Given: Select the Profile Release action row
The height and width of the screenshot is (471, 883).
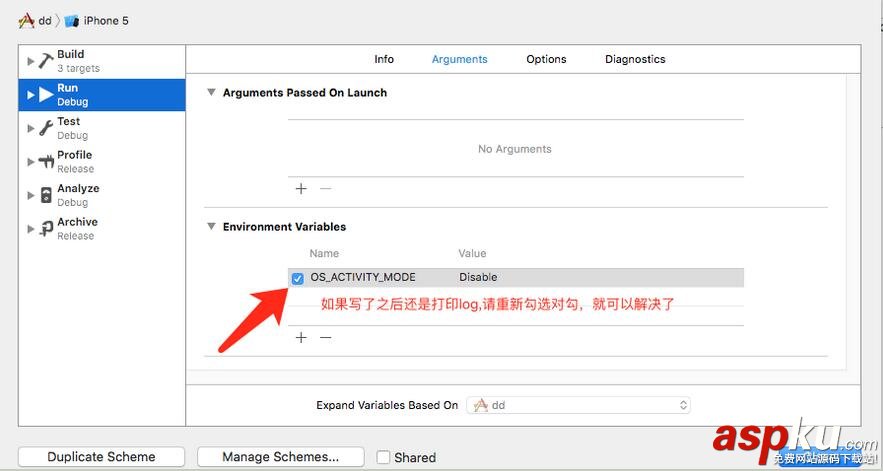Looking at the screenshot, I should (x=102, y=162).
